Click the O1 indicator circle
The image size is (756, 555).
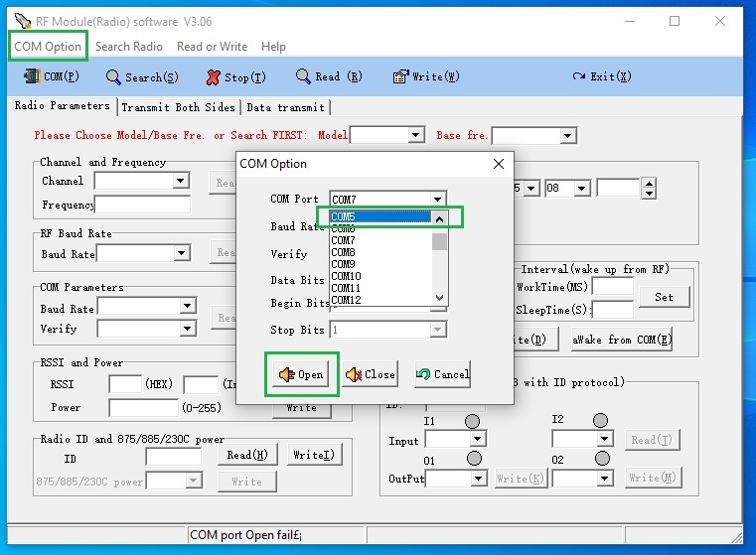coord(475,458)
